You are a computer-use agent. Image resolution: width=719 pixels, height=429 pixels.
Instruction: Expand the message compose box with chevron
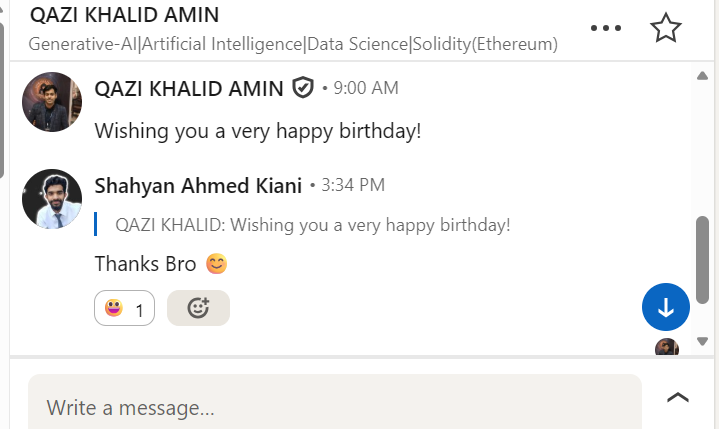[x=678, y=397]
